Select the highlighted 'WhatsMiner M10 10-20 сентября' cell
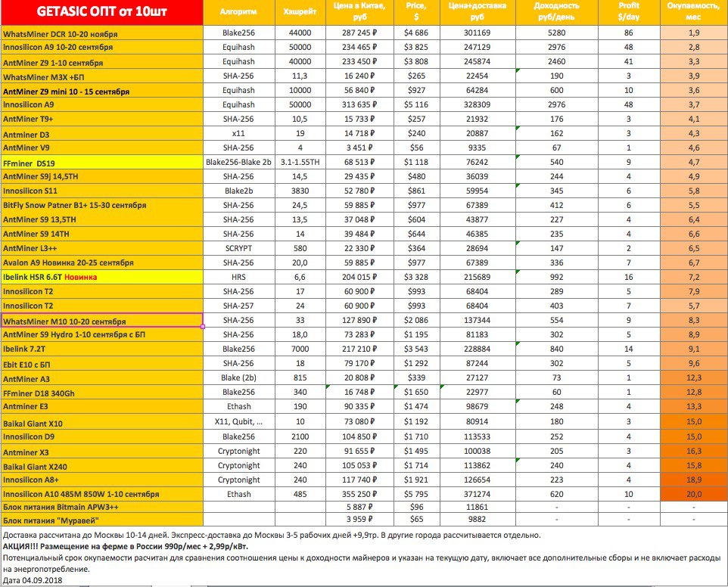 click(101, 320)
